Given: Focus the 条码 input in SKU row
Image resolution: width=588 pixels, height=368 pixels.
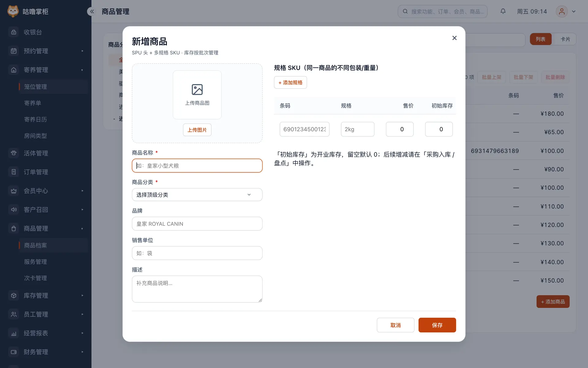Looking at the screenshot, I should coord(304,129).
